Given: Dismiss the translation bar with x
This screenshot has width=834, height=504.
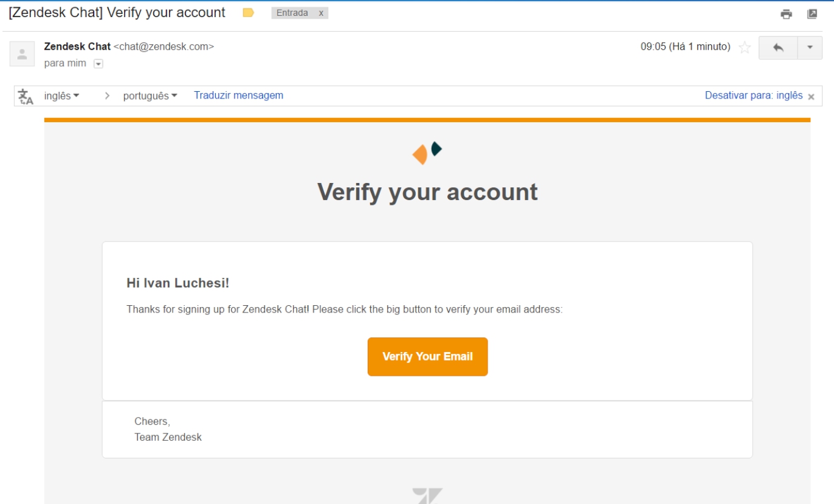Looking at the screenshot, I should click(x=811, y=96).
